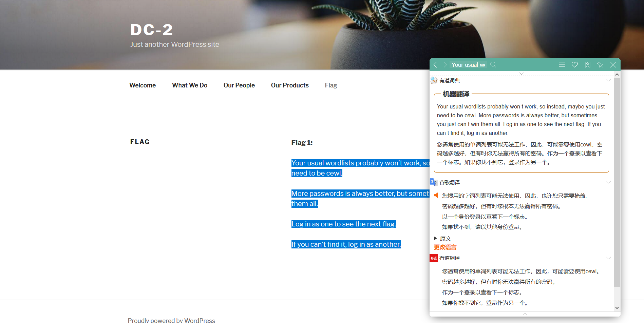
Task: Open the Flag menu item
Action: [x=331, y=85]
